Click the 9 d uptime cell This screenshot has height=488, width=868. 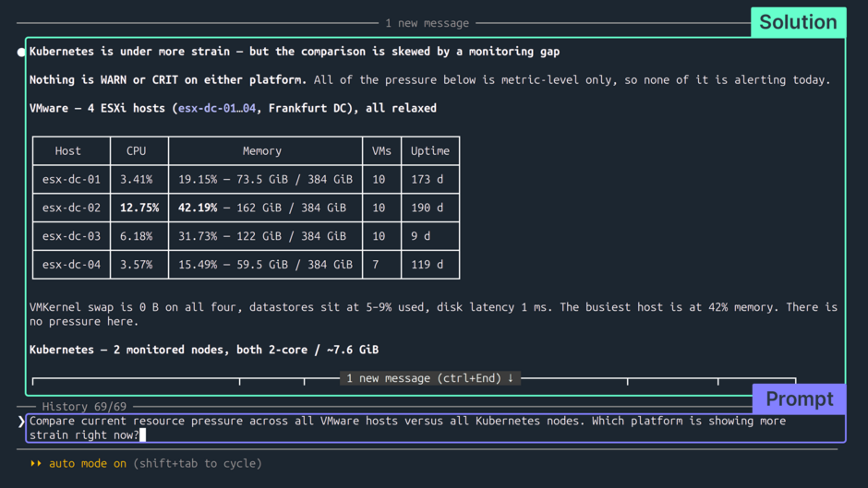[x=430, y=236]
